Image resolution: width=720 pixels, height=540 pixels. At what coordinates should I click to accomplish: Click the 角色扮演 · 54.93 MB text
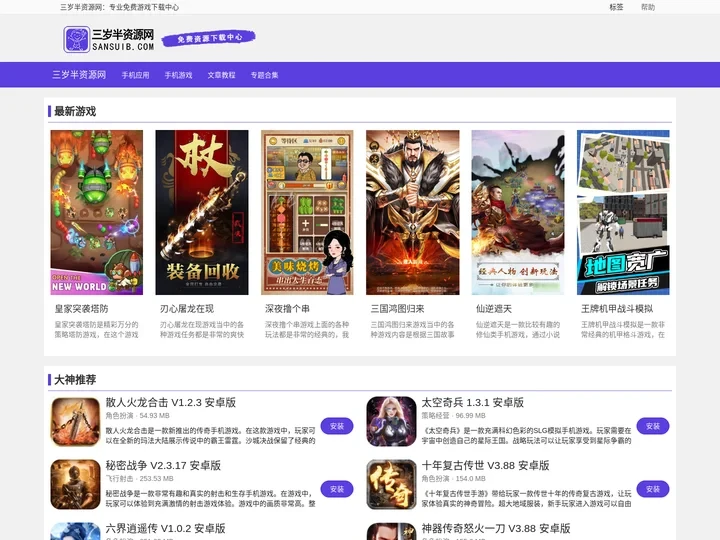138,416
